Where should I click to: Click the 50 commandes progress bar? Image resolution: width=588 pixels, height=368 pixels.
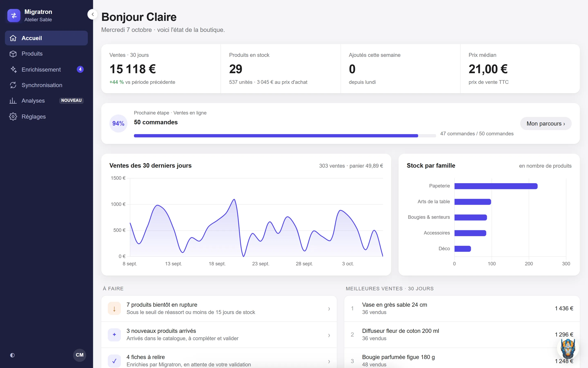(x=285, y=136)
